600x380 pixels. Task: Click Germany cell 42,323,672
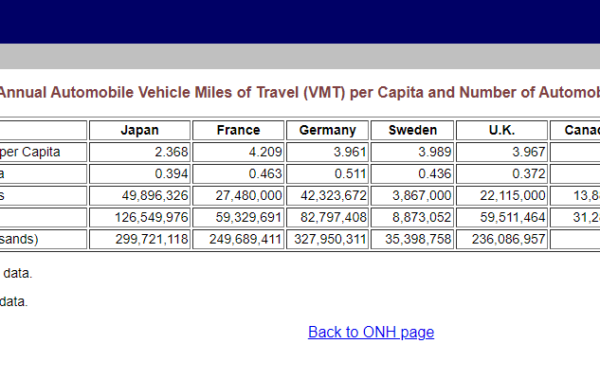pos(328,196)
